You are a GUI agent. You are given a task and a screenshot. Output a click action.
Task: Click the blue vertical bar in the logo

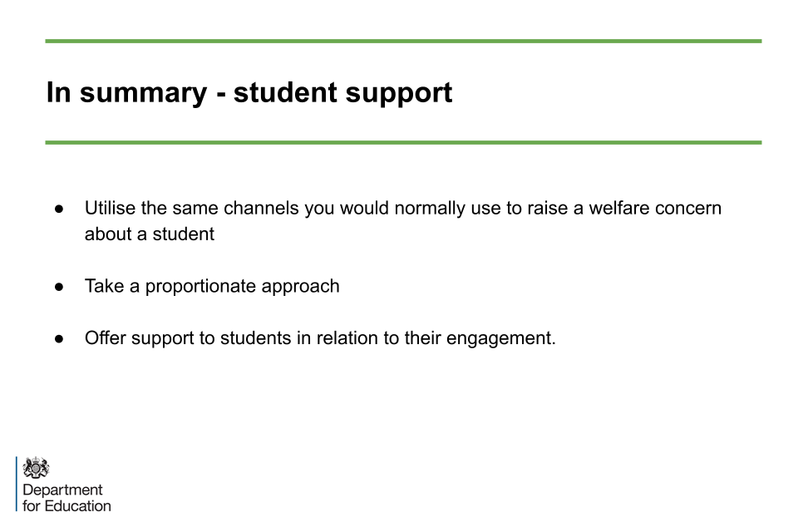(x=17, y=484)
